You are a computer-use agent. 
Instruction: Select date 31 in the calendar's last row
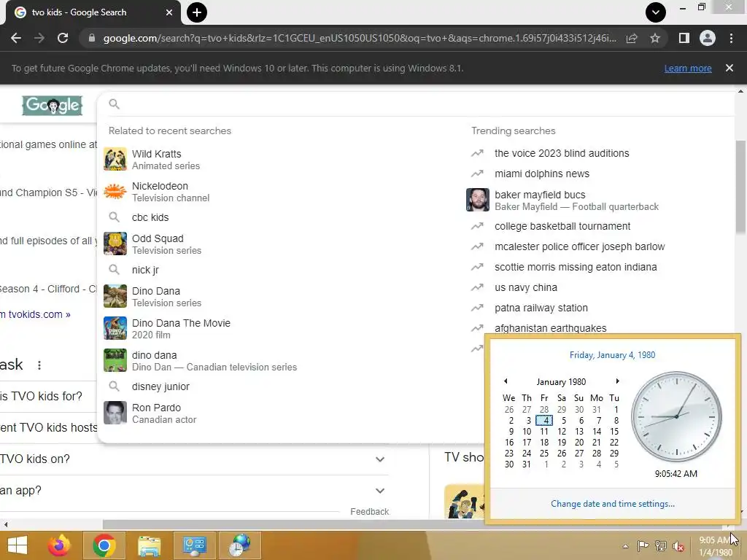(527, 464)
